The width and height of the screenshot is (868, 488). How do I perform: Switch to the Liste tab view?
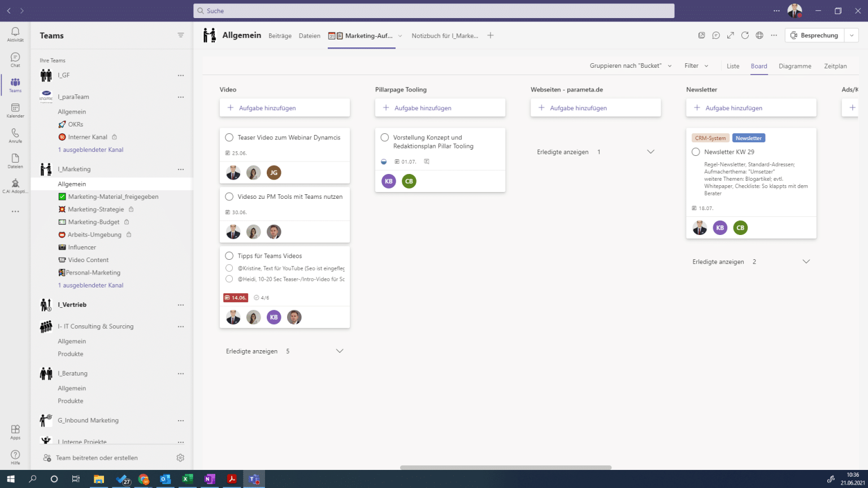tap(733, 66)
